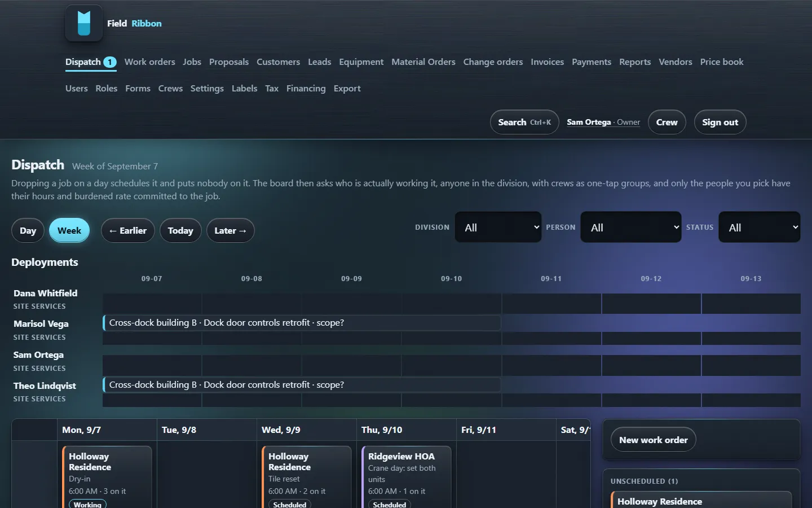
Task: Open the Division filter dropdown
Action: (x=498, y=227)
